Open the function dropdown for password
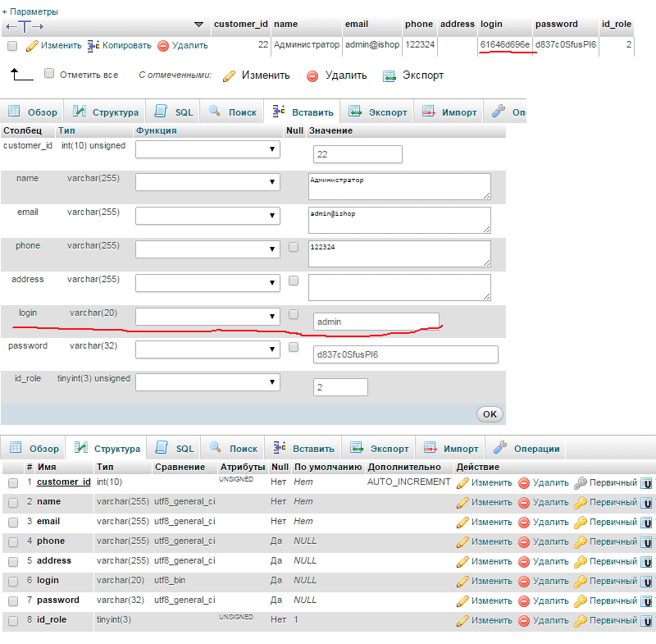Viewport: 656px width, 644px height. 207,349
